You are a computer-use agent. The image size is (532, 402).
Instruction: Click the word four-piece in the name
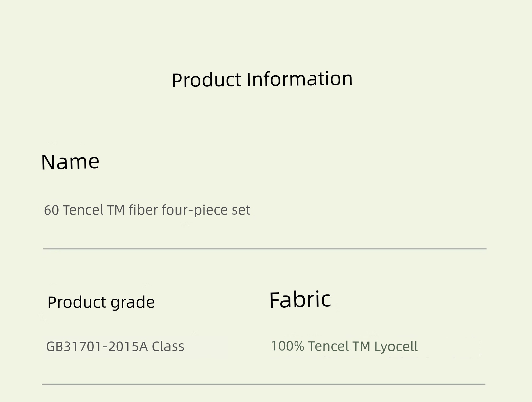(195, 211)
